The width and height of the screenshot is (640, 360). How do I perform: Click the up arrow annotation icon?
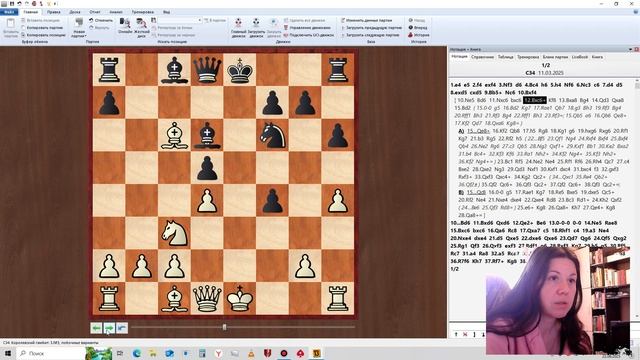coord(456,334)
